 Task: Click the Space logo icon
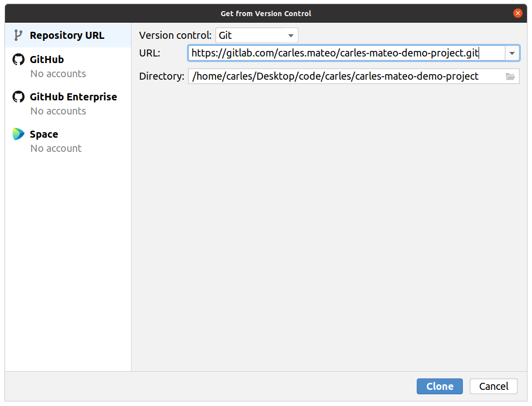coord(19,134)
